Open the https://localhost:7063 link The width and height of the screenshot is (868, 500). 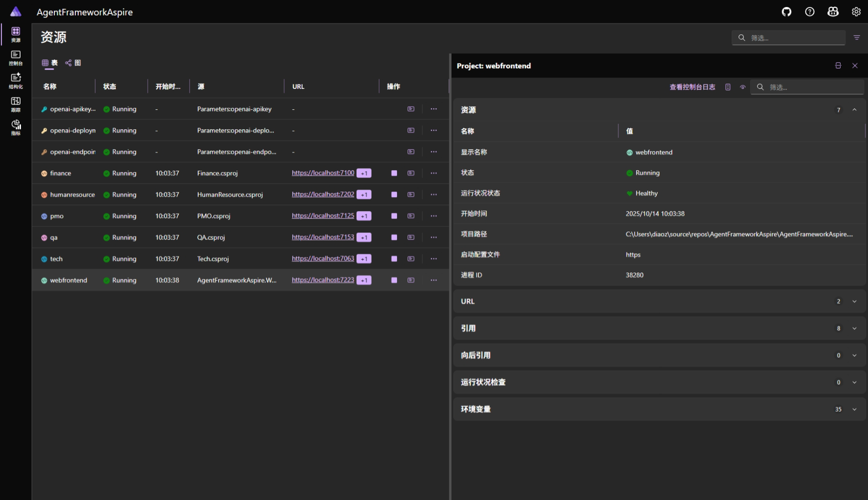(323, 259)
